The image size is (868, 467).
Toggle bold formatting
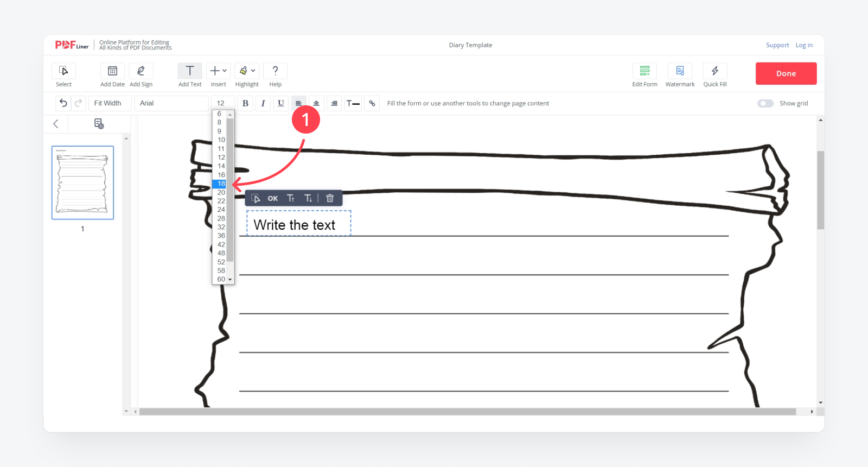coord(245,103)
